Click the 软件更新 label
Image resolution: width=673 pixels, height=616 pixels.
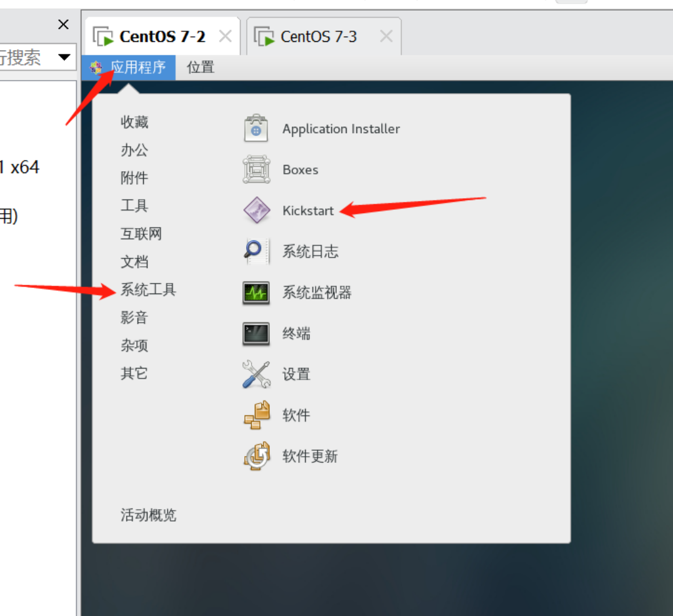click(x=310, y=456)
